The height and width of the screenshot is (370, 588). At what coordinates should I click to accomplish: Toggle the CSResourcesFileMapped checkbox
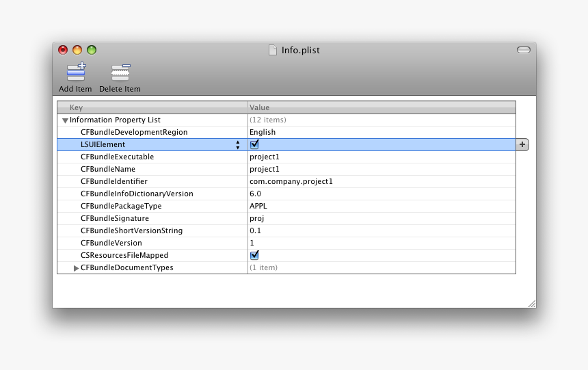point(254,255)
